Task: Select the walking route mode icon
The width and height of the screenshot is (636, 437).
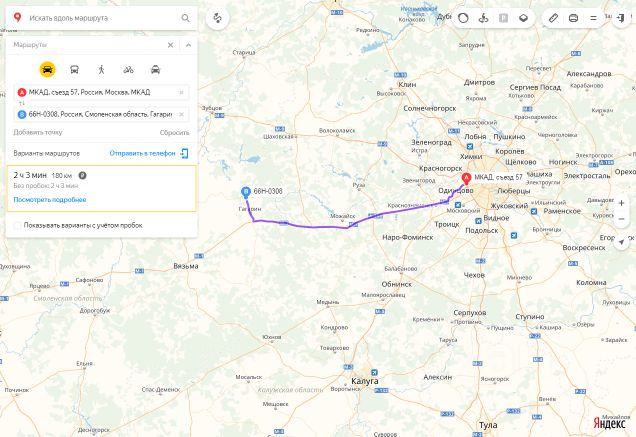Action: (101, 69)
